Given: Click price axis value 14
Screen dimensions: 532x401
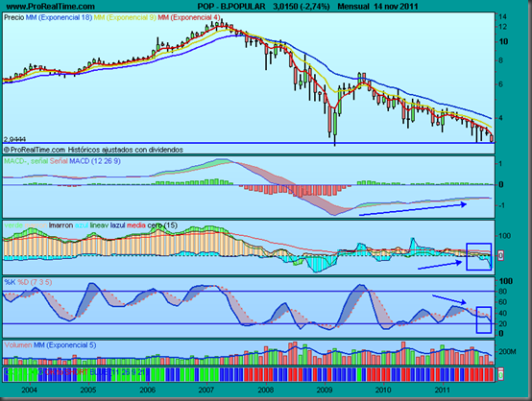Looking at the screenshot, I should click(503, 16).
